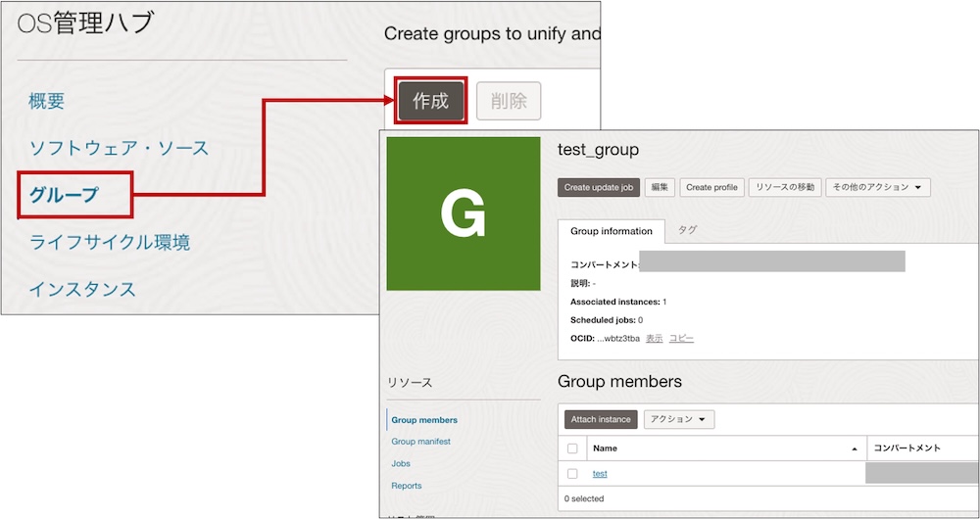Copy OCID using the コピー link
Screen dimensions: 980x519
tap(681, 338)
